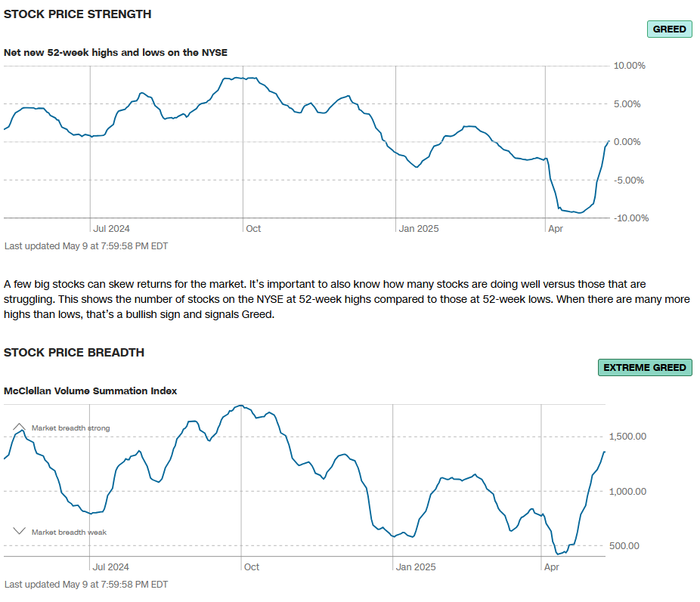Click the 10.00% y-axis label
Screen dimensions: 700x602
point(629,66)
